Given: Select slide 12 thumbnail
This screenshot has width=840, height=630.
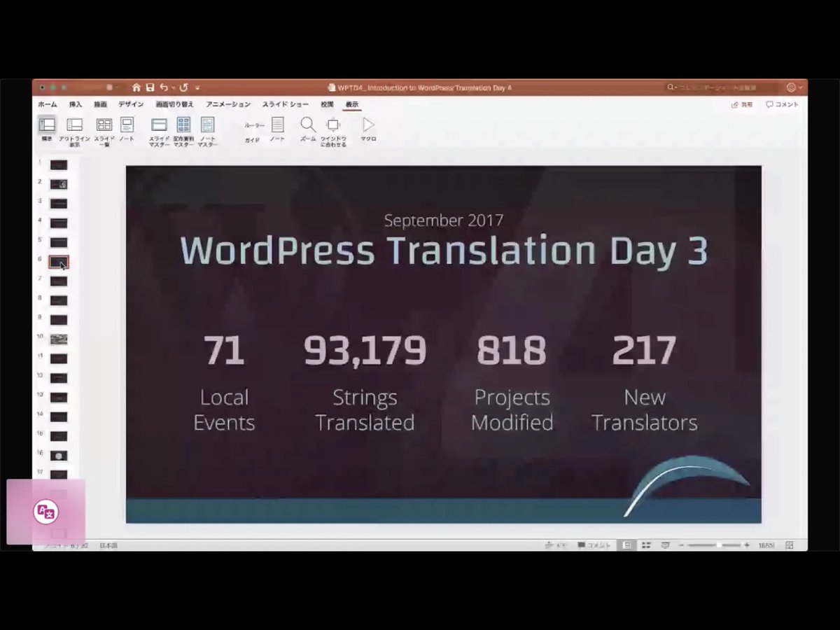Looking at the screenshot, I should tap(59, 378).
